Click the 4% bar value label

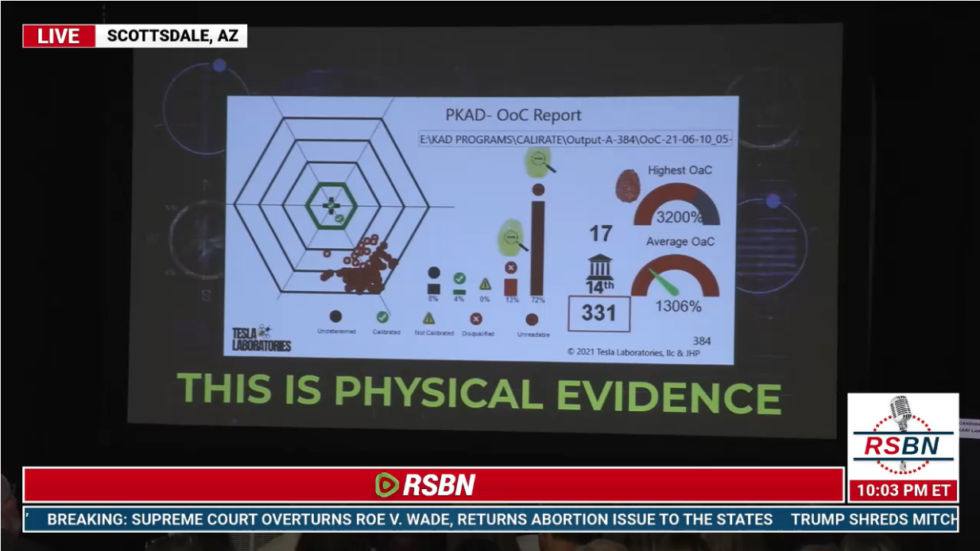tap(459, 299)
